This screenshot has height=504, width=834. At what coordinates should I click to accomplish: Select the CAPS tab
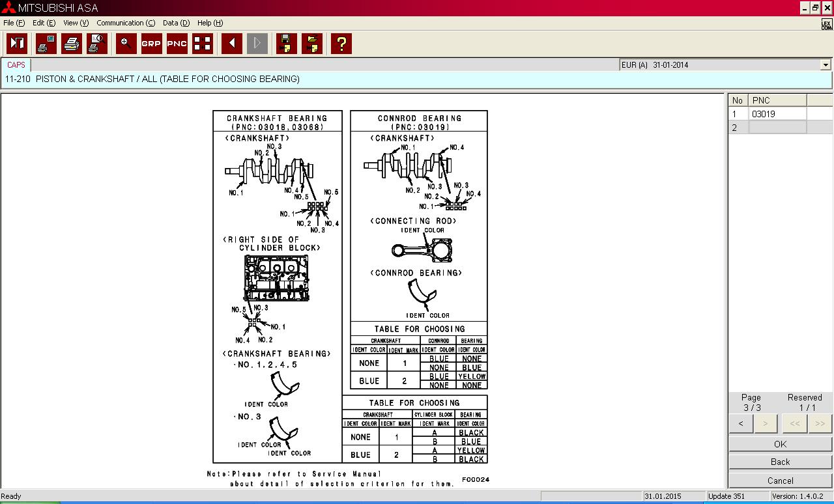pos(16,65)
